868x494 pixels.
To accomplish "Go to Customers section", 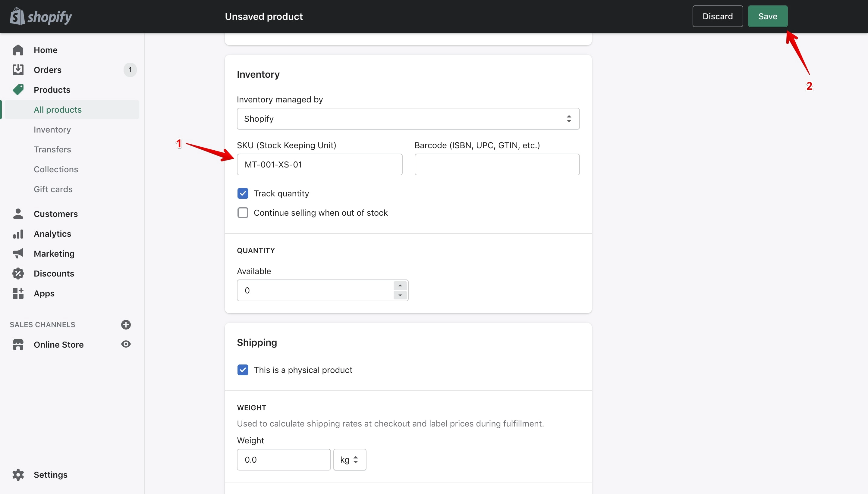I will 56,214.
